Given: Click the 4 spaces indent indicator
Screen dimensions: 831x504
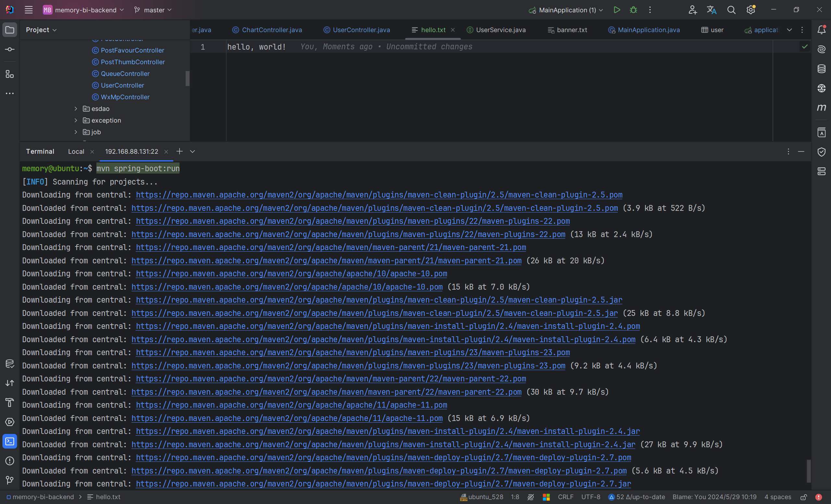Looking at the screenshot, I should [x=778, y=497].
